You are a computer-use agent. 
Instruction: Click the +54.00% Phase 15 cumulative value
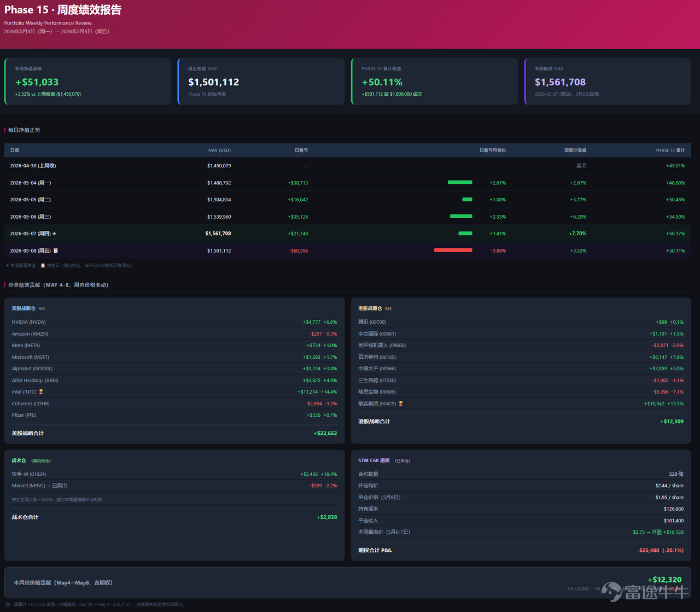[675, 217]
